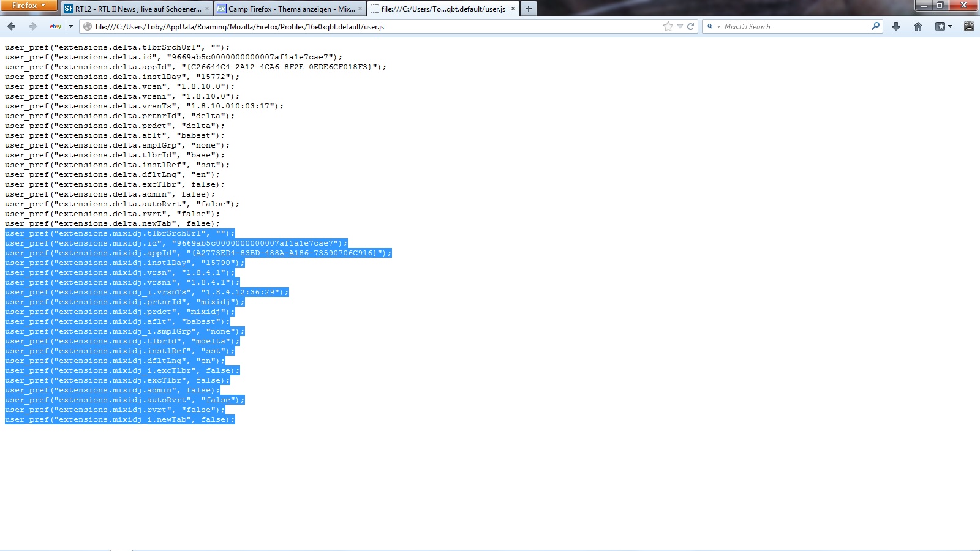
Task: Click the extensions.delta.newTab line
Action: 113,223
